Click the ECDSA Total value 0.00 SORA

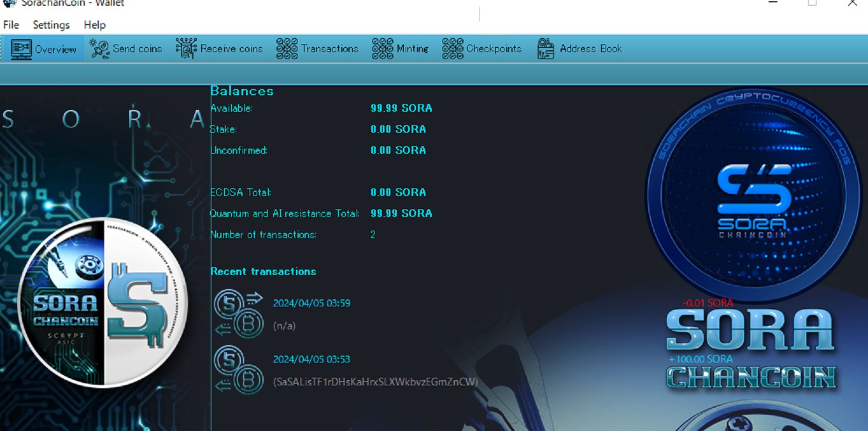pyautogui.click(x=398, y=192)
